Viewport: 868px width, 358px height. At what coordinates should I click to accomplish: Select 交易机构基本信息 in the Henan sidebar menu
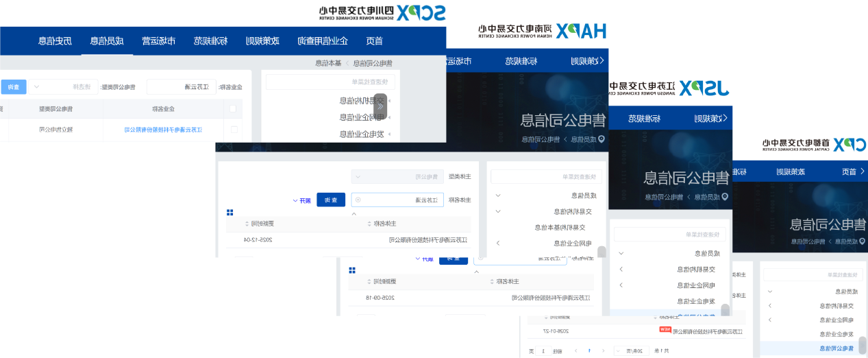point(560,227)
